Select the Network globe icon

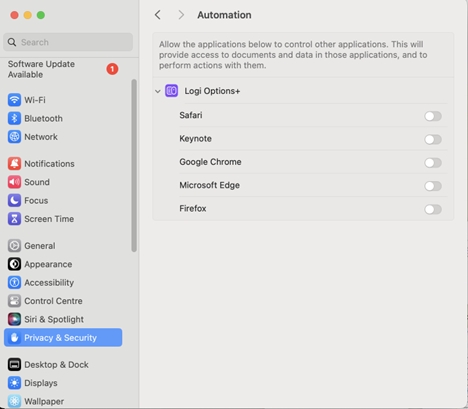coord(14,137)
